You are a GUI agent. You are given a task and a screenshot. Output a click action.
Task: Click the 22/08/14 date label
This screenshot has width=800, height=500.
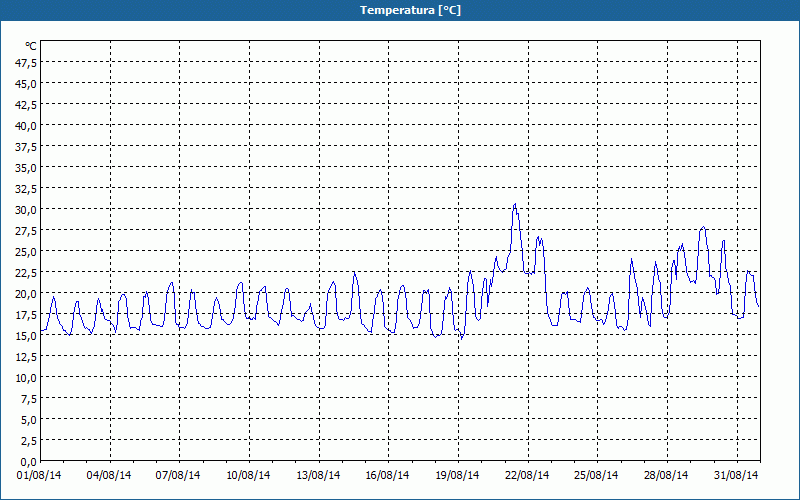click(x=527, y=475)
